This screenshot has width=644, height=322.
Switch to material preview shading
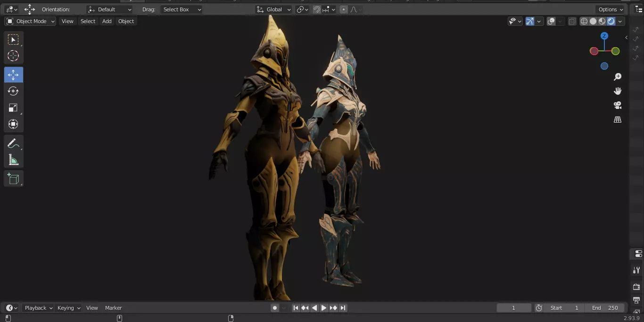click(x=602, y=21)
